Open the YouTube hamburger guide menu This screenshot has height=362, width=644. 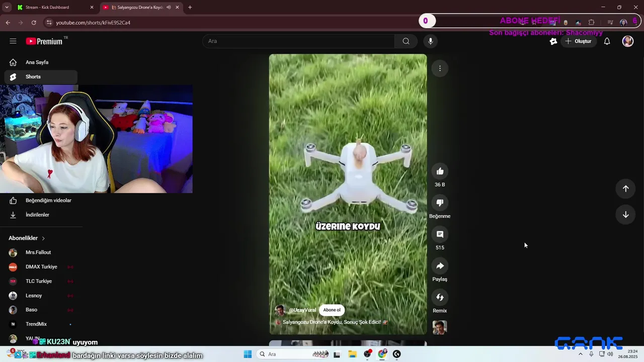point(13,41)
